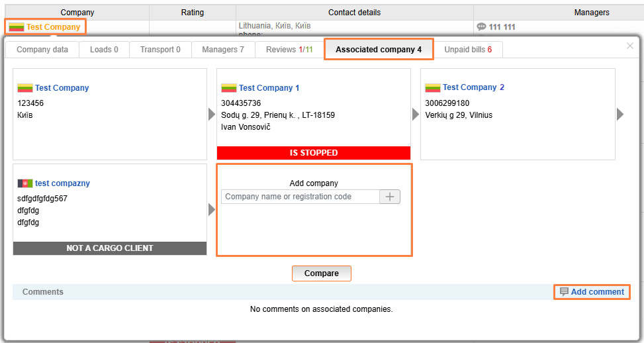Click the arrow right of test compazny card
Screen dimensions: 644x343
pos(212,210)
